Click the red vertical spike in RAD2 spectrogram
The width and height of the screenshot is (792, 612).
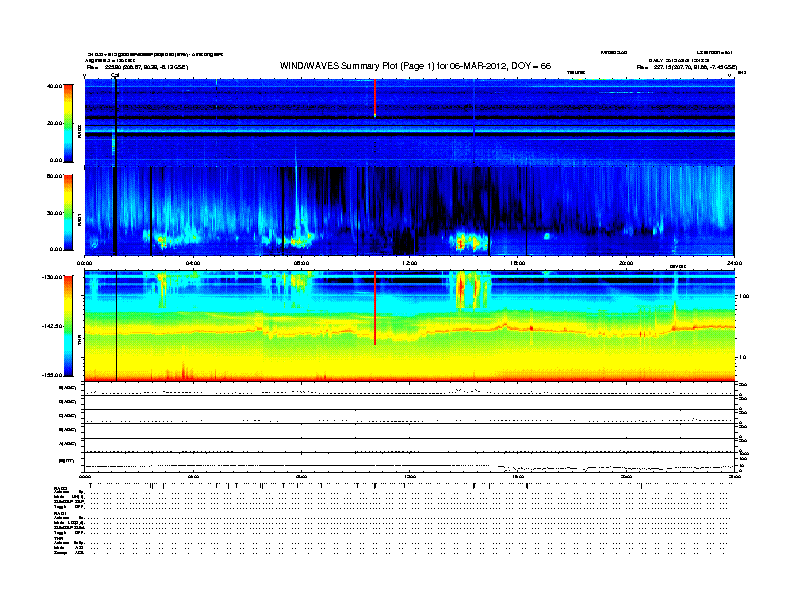coord(375,98)
